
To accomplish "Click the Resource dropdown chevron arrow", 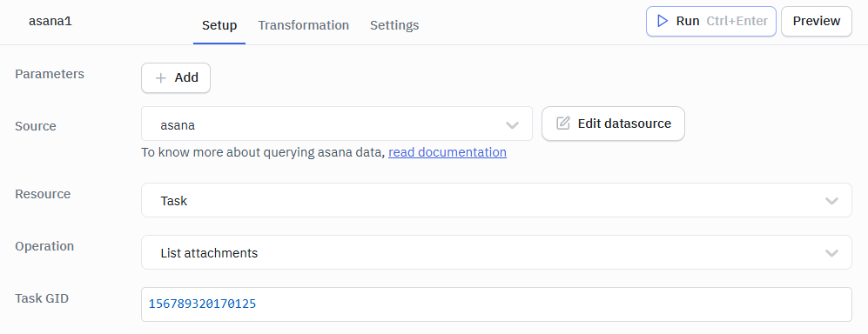I will pos(831,201).
